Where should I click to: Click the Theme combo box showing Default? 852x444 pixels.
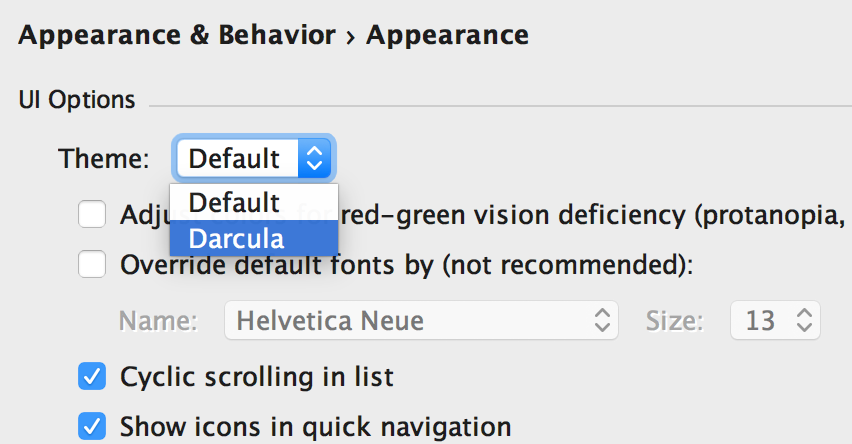click(x=238, y=158)
